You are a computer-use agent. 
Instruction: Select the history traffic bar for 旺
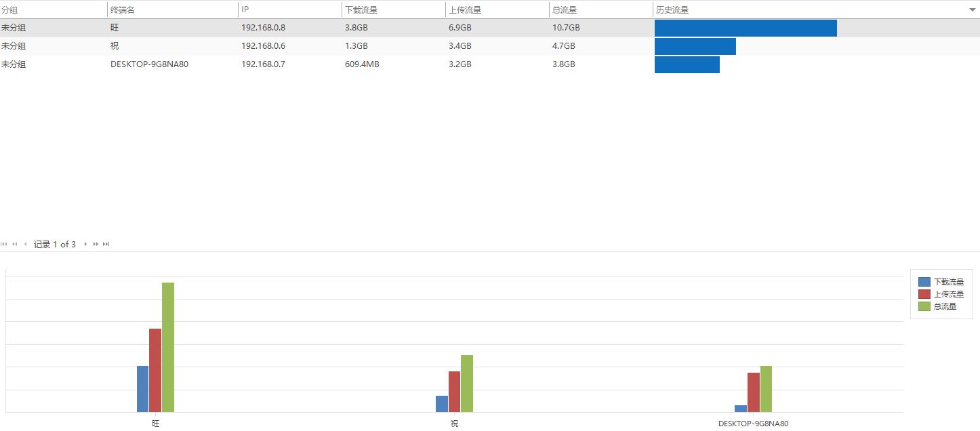pos(746,28)
